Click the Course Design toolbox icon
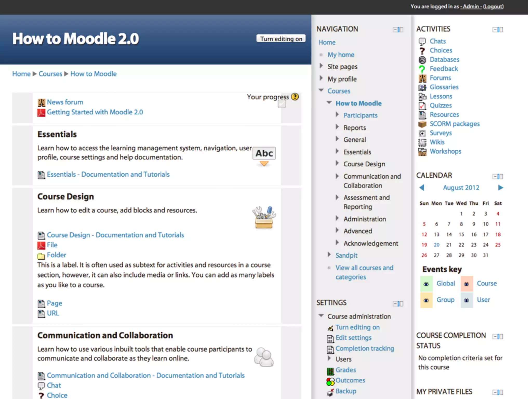Viewport: 532px width, 399px height. coord(264,217)
